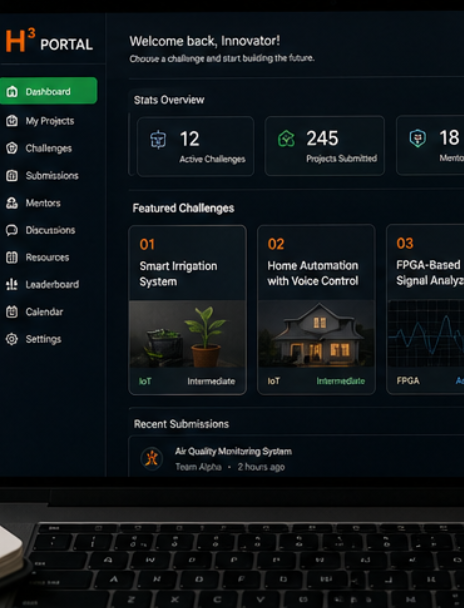464x608 pixels.
Task: Click the H3 Portal logo
Action: (x=49, y=41)
